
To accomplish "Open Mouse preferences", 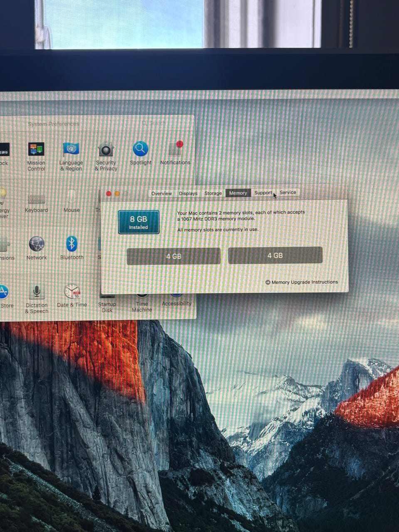I will tap(71, 201).
